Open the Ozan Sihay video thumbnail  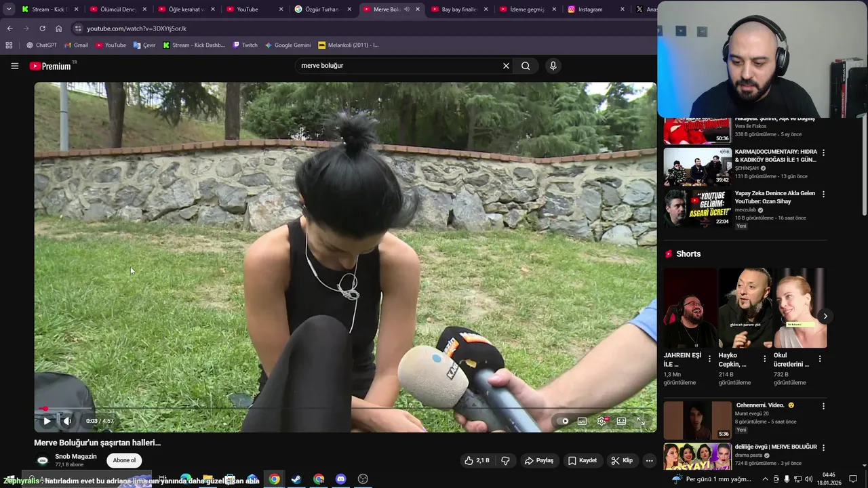click(697, 207)
